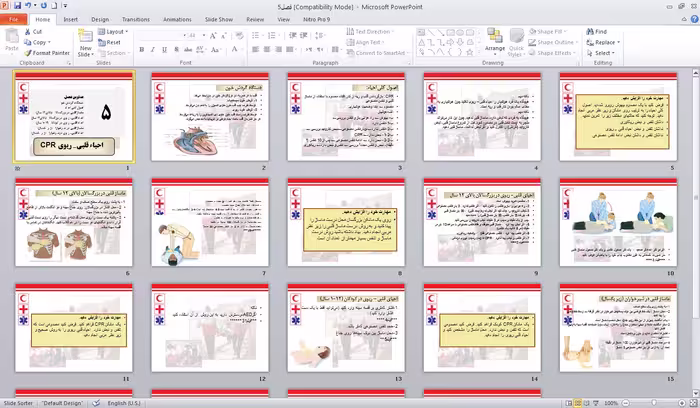This screenshot has height=408, width=700.
Task: Switch to the Insert tab
Action: tap(71, 20)
